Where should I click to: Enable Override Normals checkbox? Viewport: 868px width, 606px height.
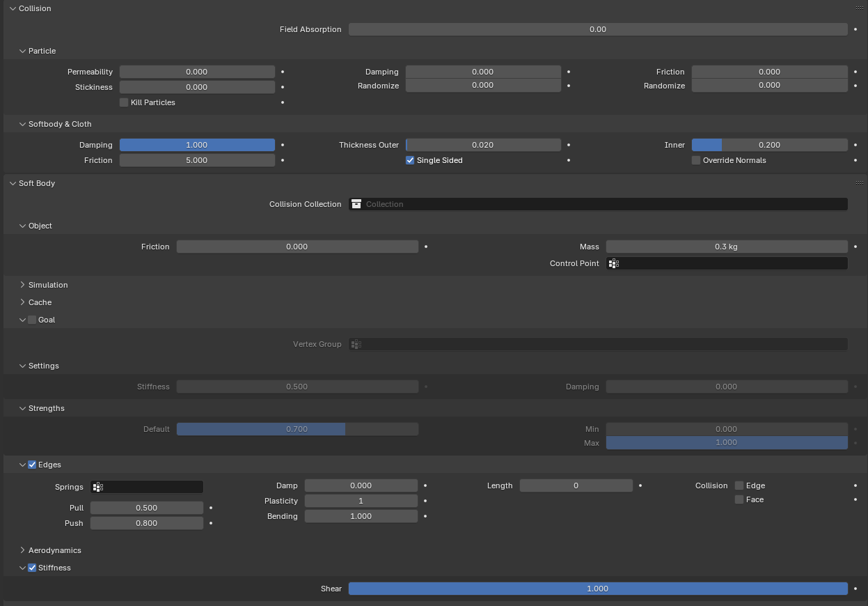pos(696,160)
